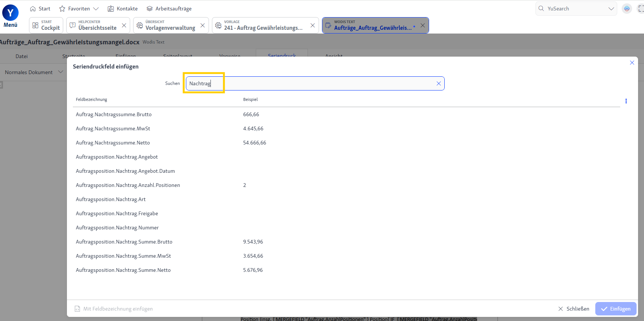
Task: Select Auftragsposition.Nachtrag.Angebot.Datum row
Action: [x=347, y=171]
